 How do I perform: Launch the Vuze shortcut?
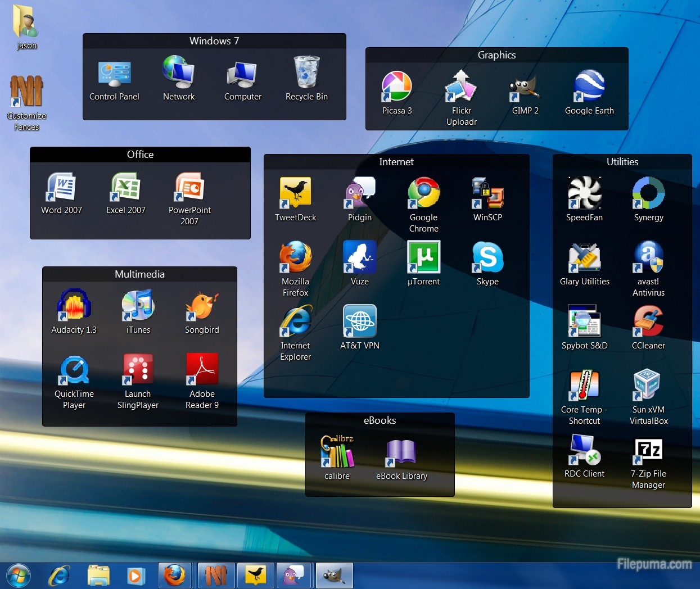point(360,264)
